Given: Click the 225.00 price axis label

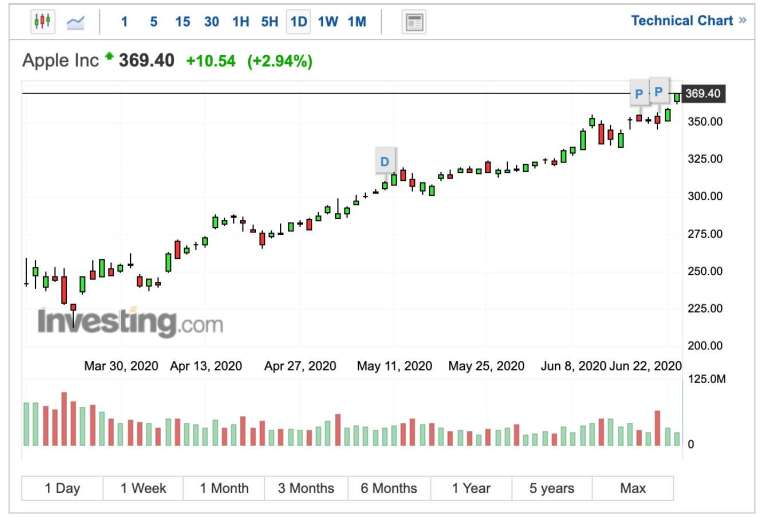Looking at the screenshot, I should click(705, 309).
